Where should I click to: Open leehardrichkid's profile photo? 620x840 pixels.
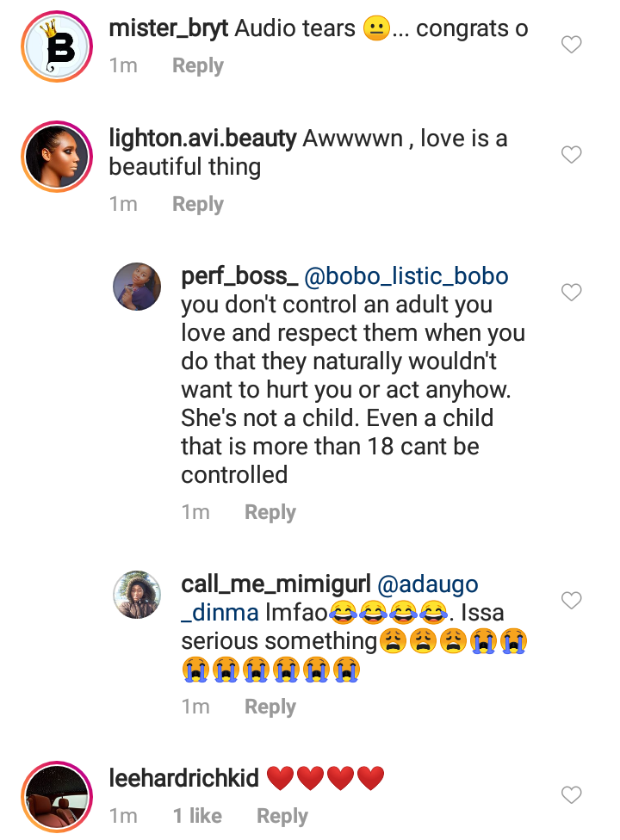tap(57, 794)
